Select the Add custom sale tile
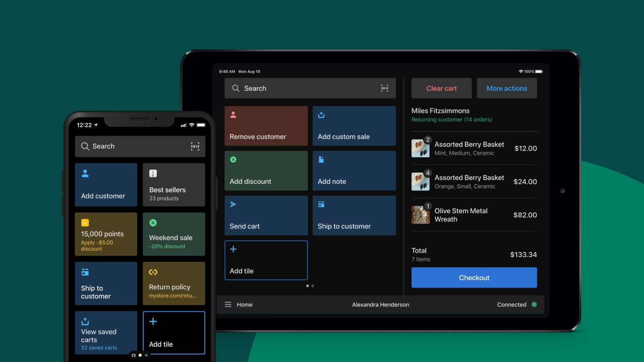 [x=354, y=126]
